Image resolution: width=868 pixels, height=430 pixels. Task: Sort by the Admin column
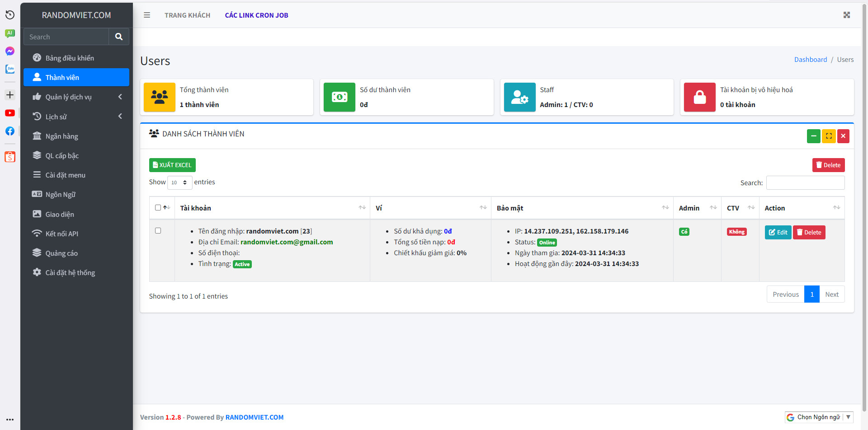pos(697,208)
